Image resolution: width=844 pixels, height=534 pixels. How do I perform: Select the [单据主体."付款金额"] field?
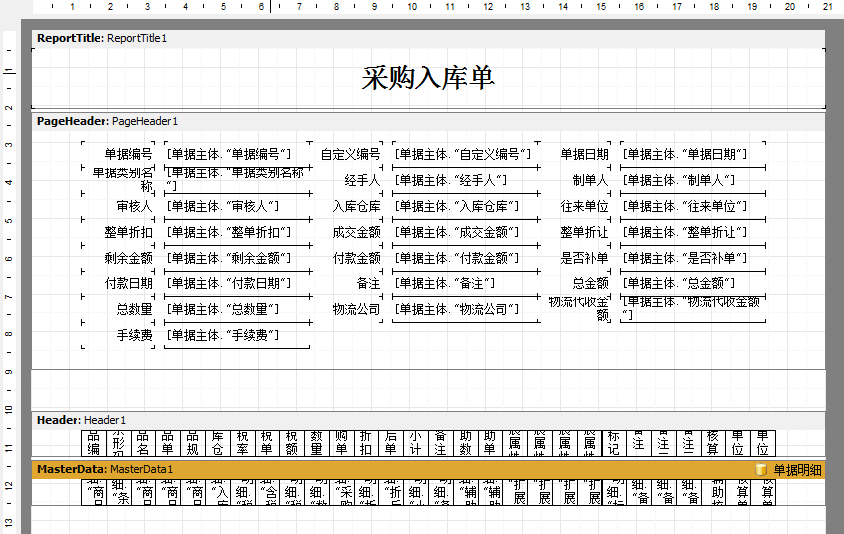(x=466, y=258)
